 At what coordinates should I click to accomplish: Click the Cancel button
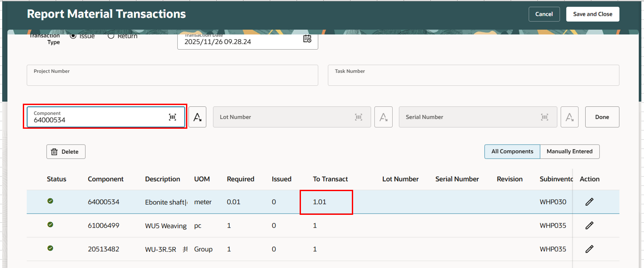point(544,14)
